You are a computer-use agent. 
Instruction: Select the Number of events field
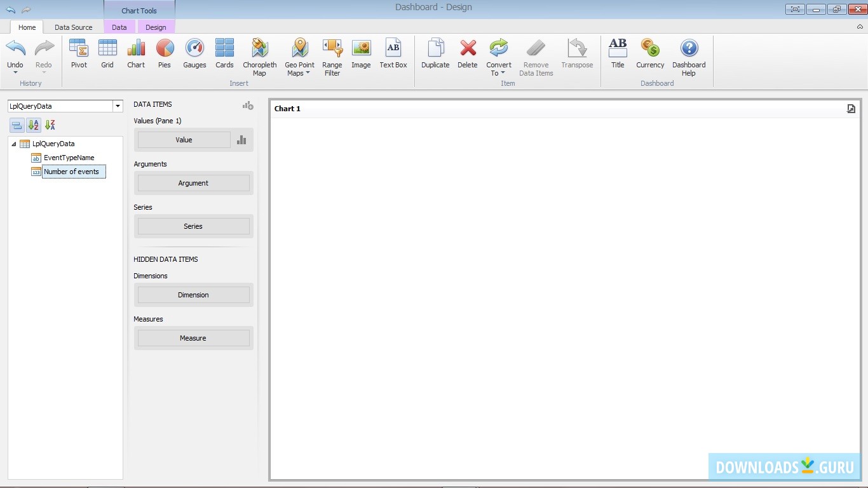point(71,172)
